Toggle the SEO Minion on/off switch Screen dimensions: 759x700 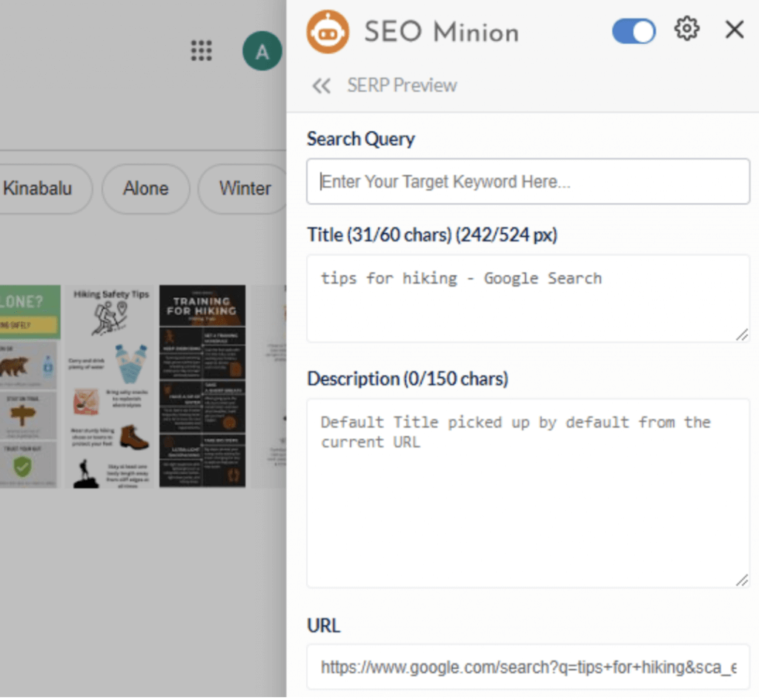(x=634, y=31)
